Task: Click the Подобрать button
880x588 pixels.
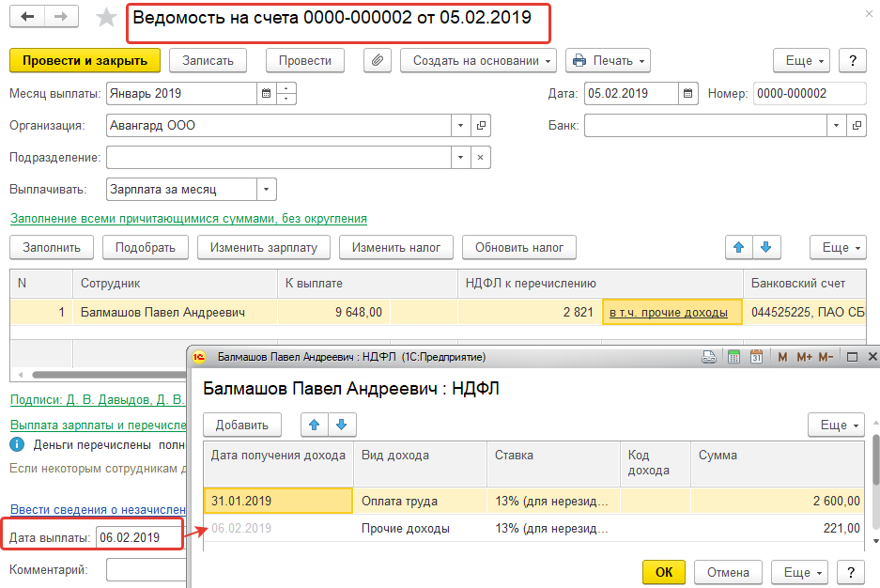Action: click(x=146, y=247)
